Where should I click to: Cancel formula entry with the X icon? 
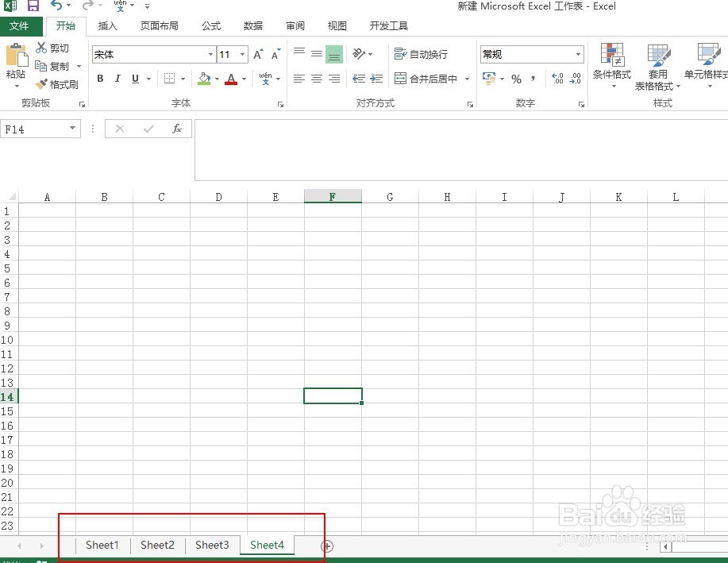119,129
